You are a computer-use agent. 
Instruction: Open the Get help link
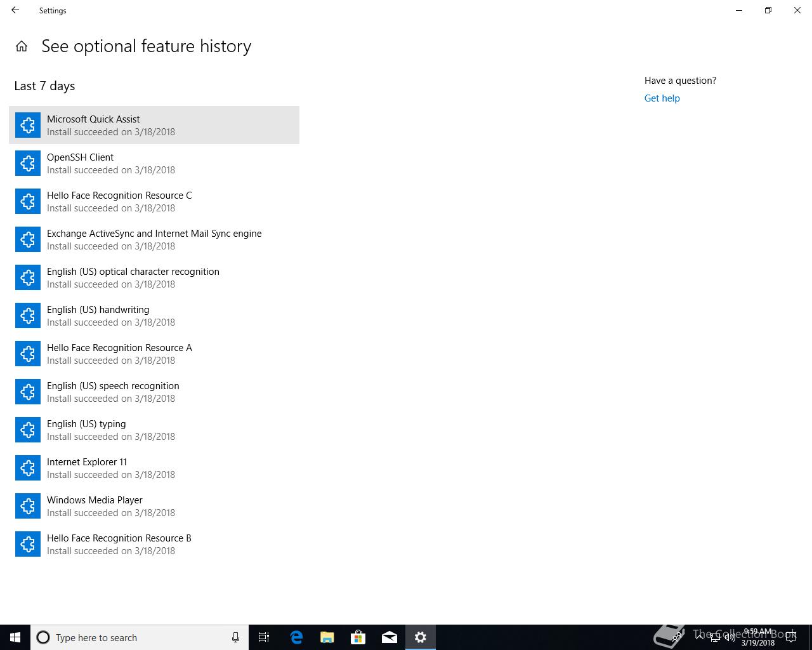pyautogui.click(x=662, y=98)
